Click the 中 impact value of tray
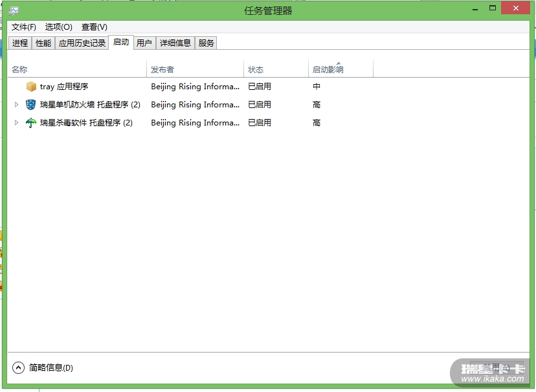This screenshot has width=536, height=392. tap(317, 87)
